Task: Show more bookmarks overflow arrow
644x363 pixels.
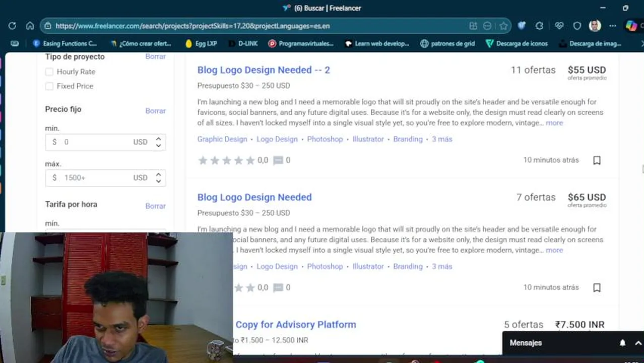Action: [x=641, y=43]
